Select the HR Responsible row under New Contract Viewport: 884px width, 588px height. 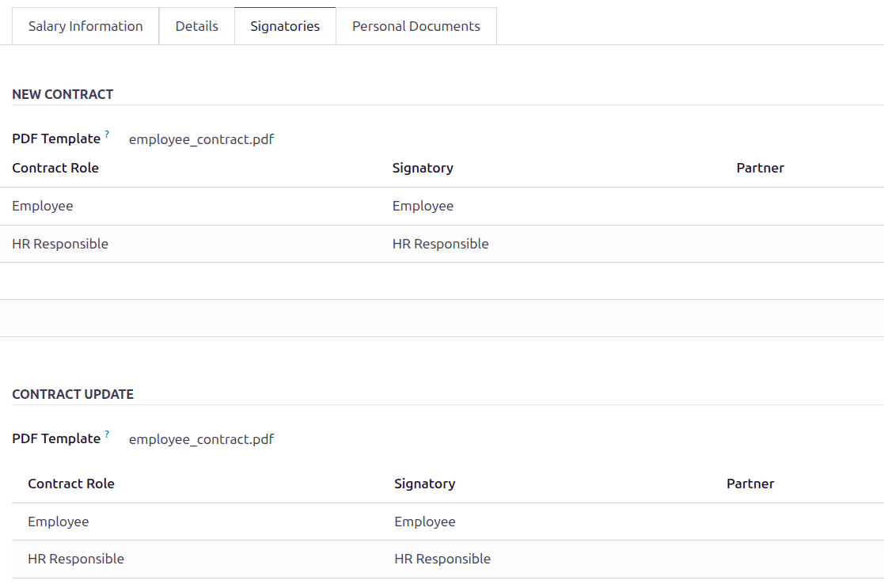(60, 244)
